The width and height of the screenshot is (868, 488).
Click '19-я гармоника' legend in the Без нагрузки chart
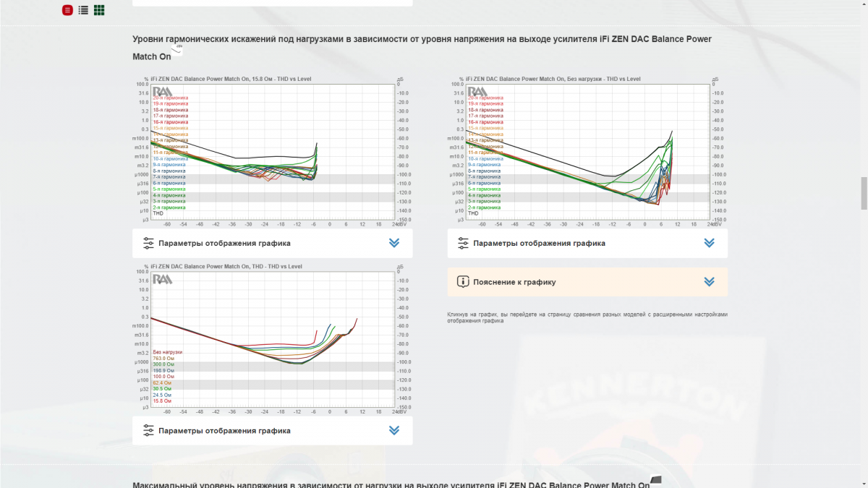[x=485, y=103]
